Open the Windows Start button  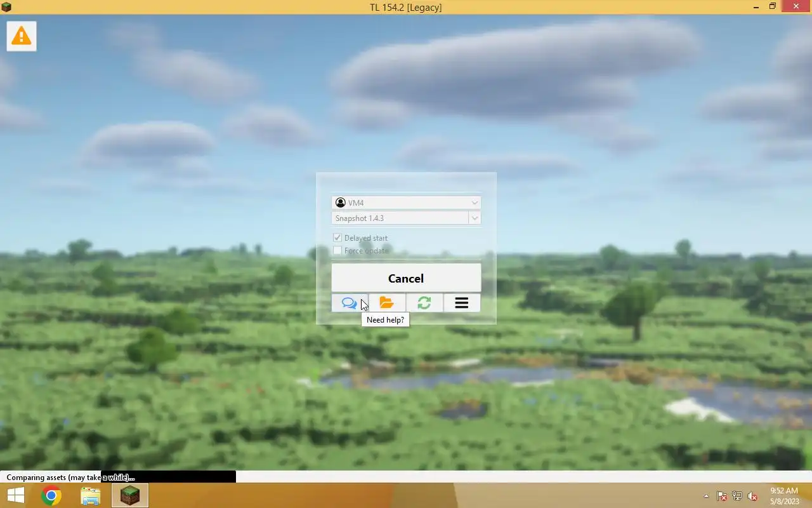(15, 495)
